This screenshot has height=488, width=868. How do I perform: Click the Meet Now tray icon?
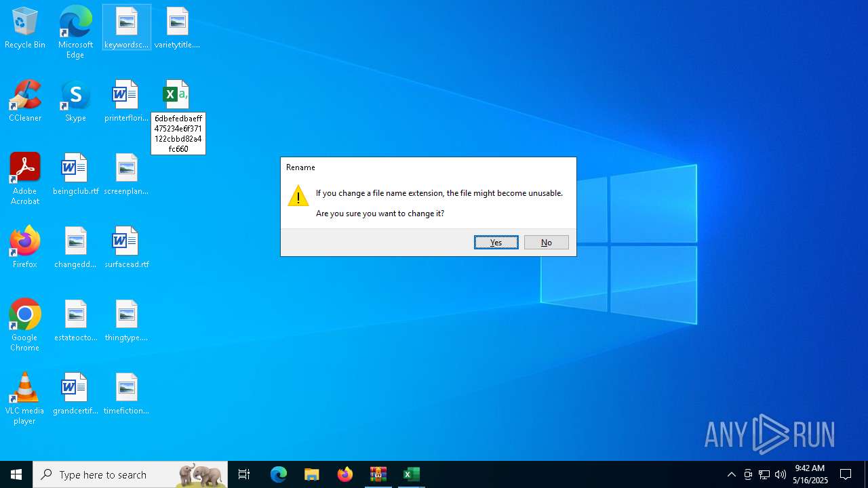748,474
